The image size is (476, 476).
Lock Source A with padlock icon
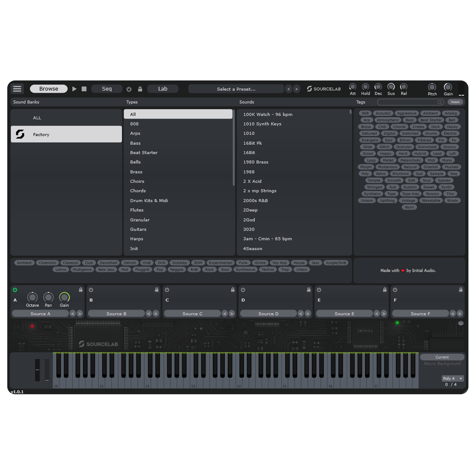tap(81, 290)
